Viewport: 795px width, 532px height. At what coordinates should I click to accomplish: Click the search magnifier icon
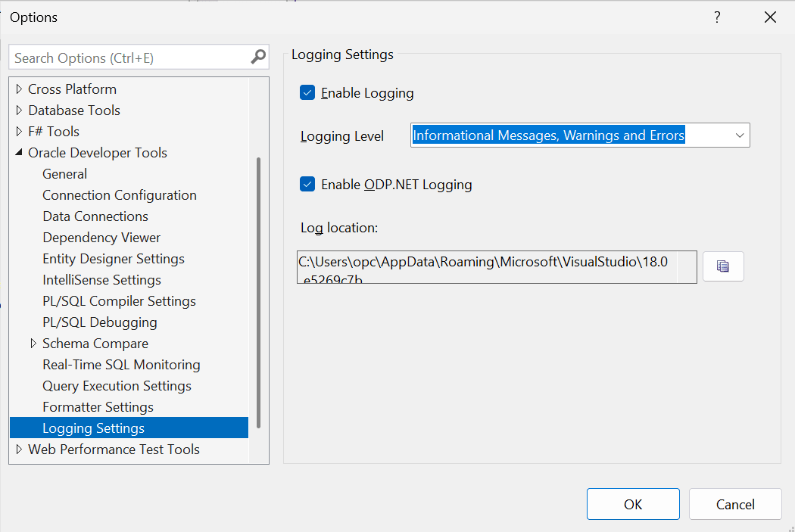pos(258,57)
